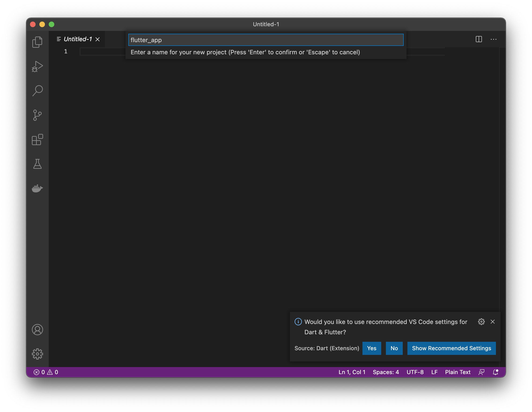Open Show Recommended Settings panel
This screenshot has width=532, height=412.
pyautogui.click(x=451, y=348)
